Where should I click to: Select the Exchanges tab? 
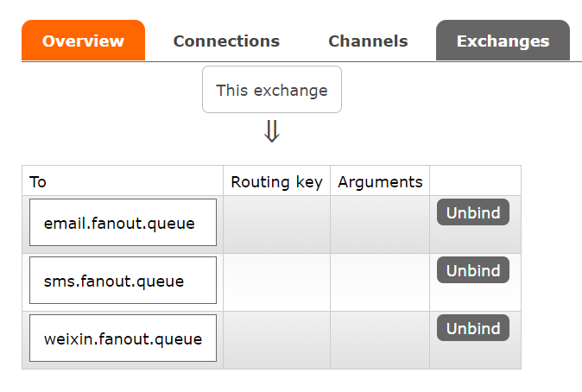[x=503, y=41]
